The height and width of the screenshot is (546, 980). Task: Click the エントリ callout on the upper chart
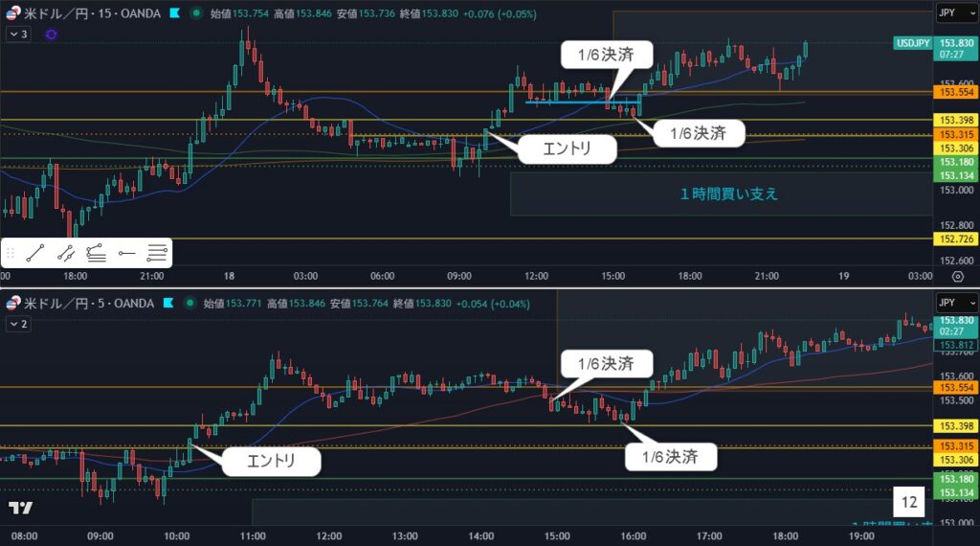pos(567,148)
